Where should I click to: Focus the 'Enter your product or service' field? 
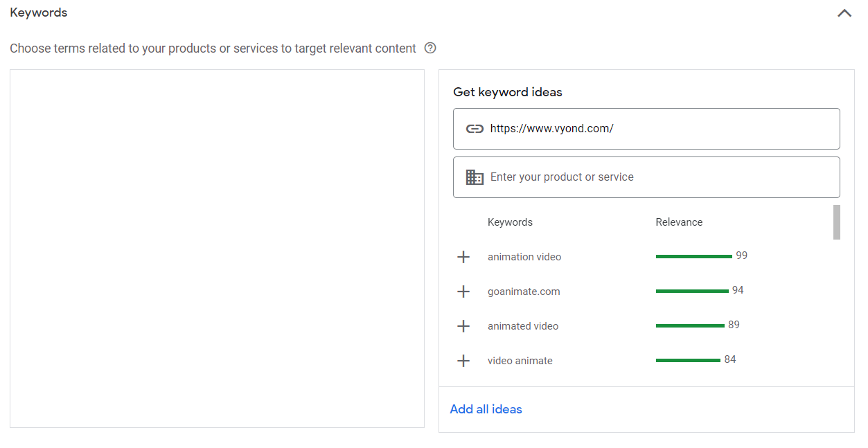pos(646,177)
